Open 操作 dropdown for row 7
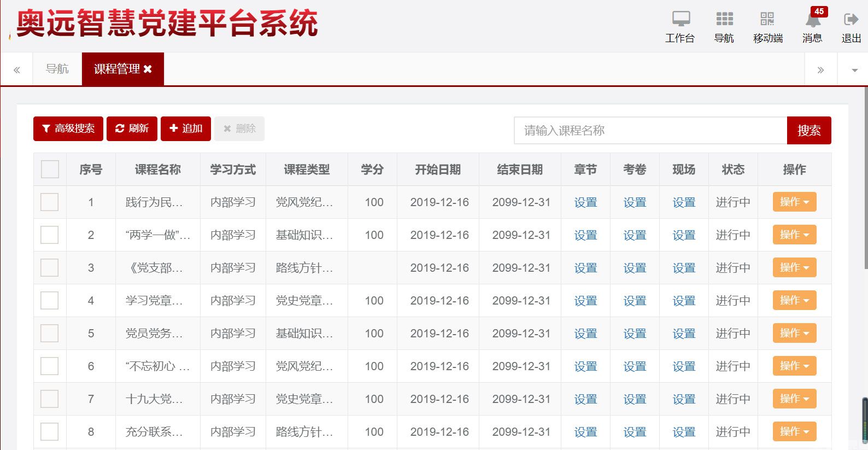 tap(794, 399)
